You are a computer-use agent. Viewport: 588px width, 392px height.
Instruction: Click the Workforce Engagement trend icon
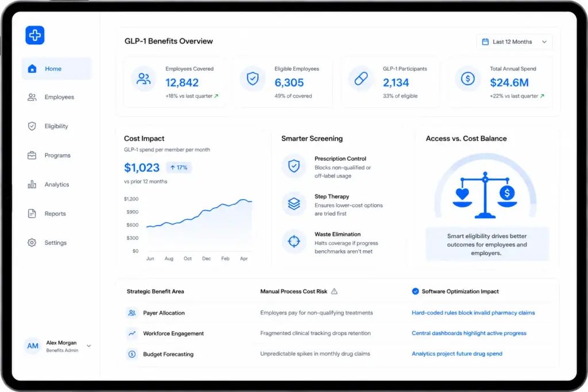tap(132, 333)
